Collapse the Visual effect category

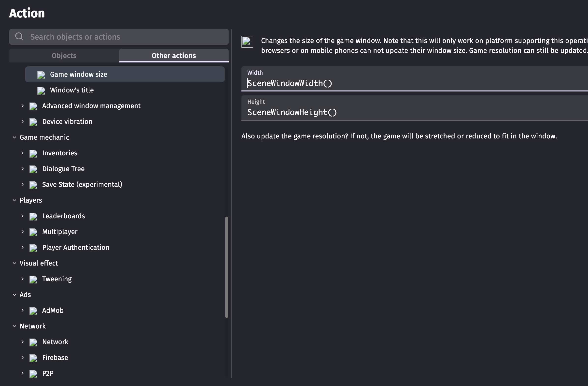[14, 263]
